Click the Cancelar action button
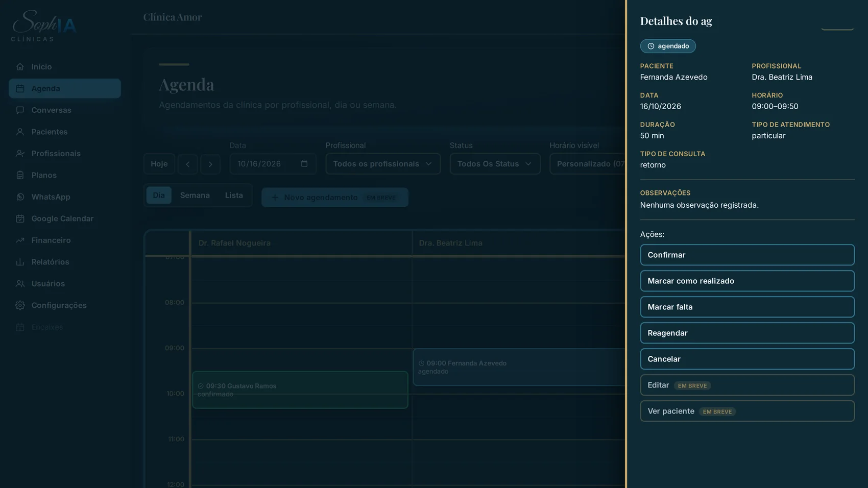 click(x=748, y=359)
